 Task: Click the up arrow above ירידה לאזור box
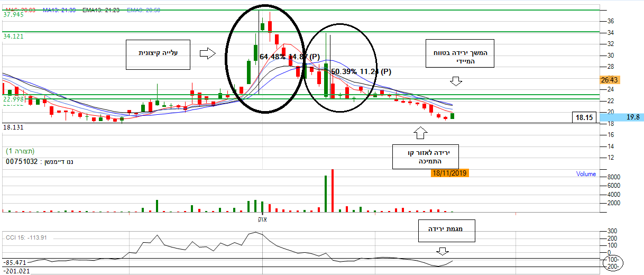pyautogui.click(x=420, y=132)
